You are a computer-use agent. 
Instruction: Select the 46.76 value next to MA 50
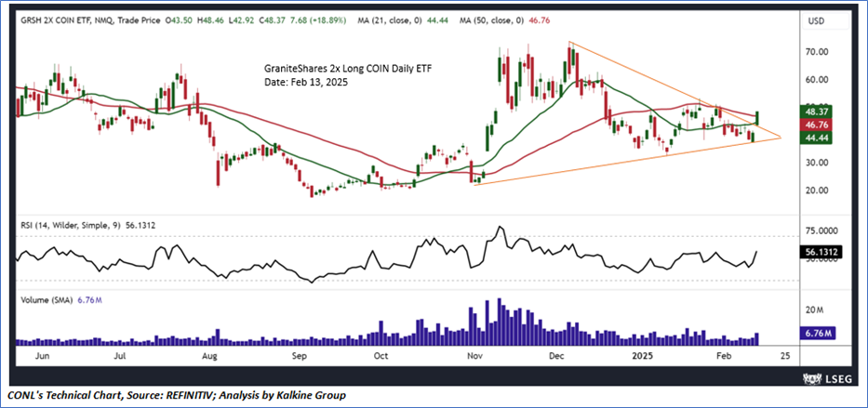click(x=540, y=20)
